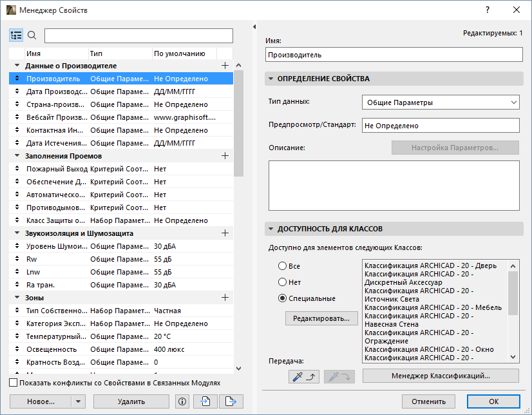The image size is (532, 415).
Task: Click the properties list scroll down arrow
Action: point(238,369)
